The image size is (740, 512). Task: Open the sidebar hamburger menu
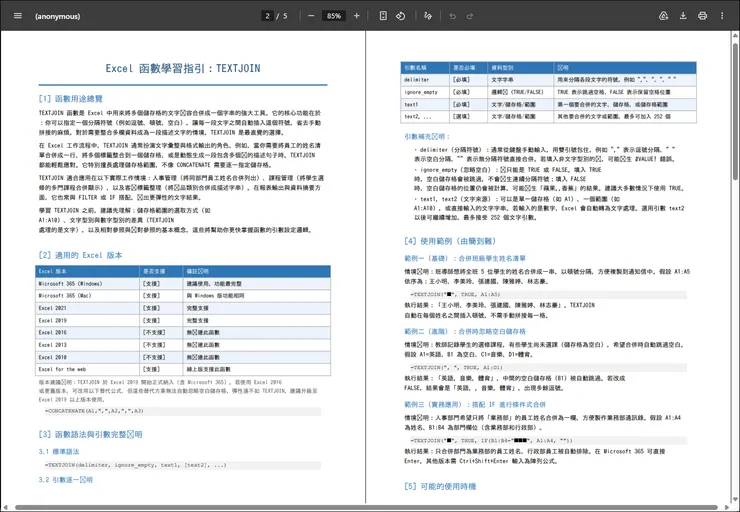point(18,16)
